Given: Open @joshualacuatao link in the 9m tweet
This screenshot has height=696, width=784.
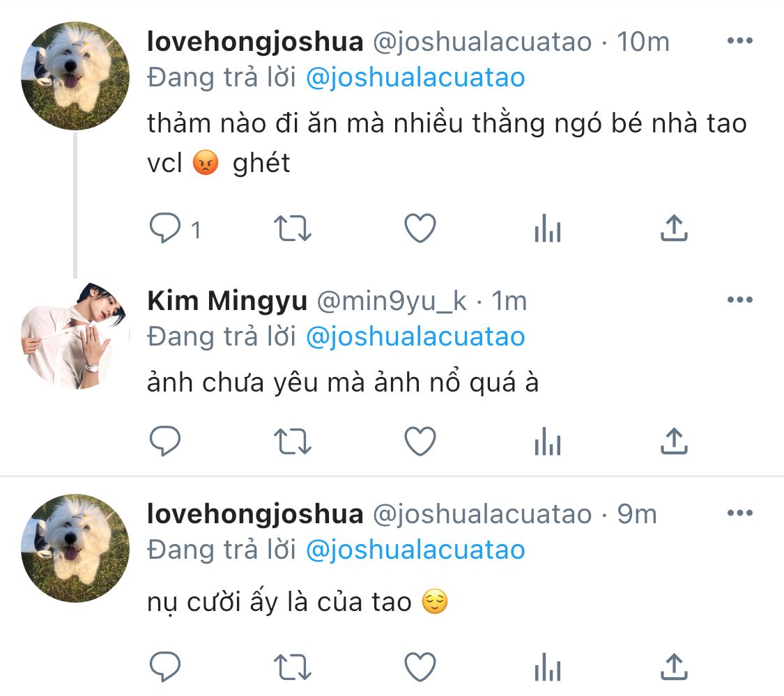Looking at the screenshot, I should (x=415, y=550).
